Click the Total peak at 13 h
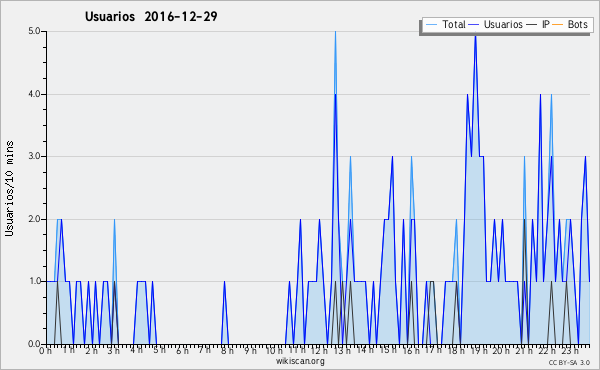This screenshot has width=600, height=370. (335, 32)
